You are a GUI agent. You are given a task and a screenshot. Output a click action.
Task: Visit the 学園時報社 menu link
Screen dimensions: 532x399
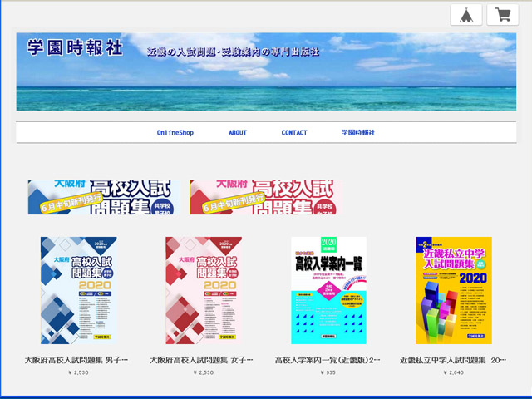coord(358,133)
